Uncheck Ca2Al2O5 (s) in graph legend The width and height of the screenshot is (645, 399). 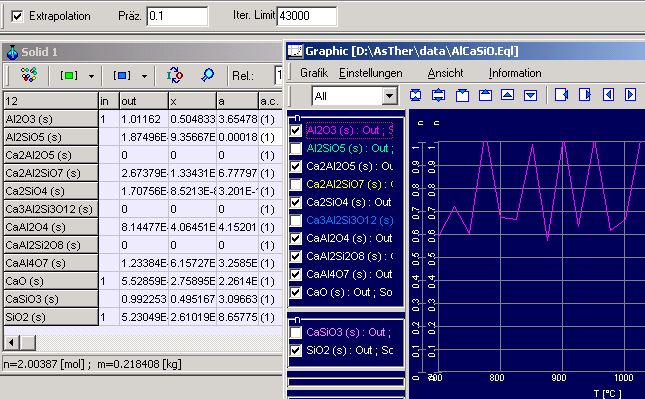click(x=296, y=166)
